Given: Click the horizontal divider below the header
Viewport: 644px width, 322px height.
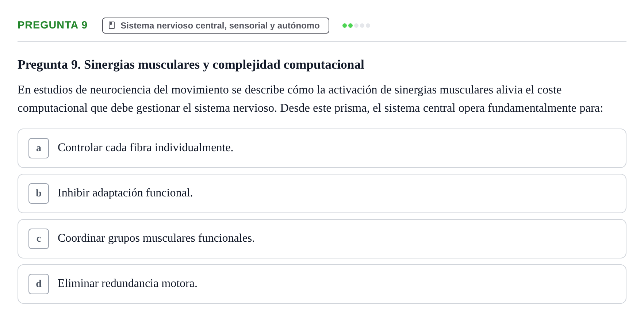Looking at the screenshot, I should tap(322, 41).
